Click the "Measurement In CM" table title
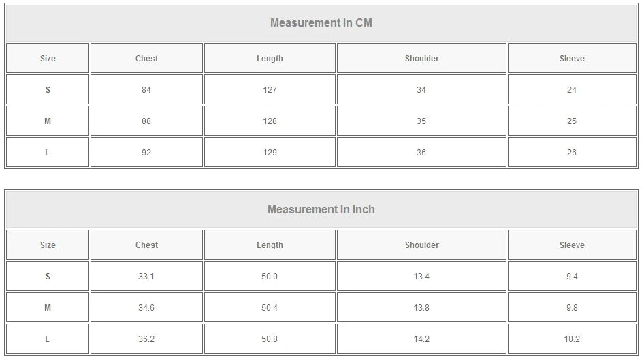 click(321, 22)
